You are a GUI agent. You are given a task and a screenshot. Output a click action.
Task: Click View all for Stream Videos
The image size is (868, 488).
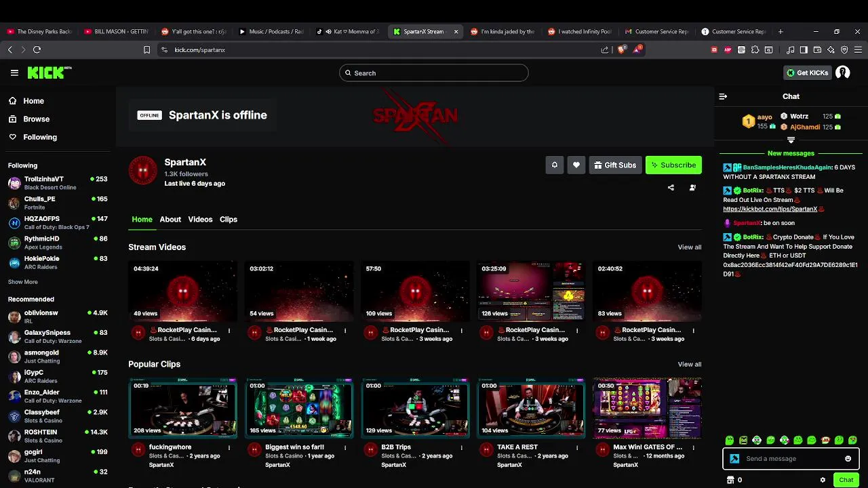point(690,247)
